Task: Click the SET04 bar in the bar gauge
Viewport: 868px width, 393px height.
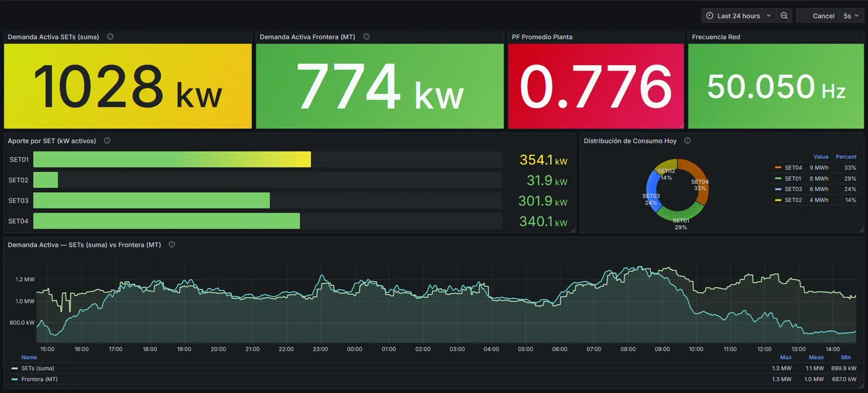Action: click(x=167, y=221)
